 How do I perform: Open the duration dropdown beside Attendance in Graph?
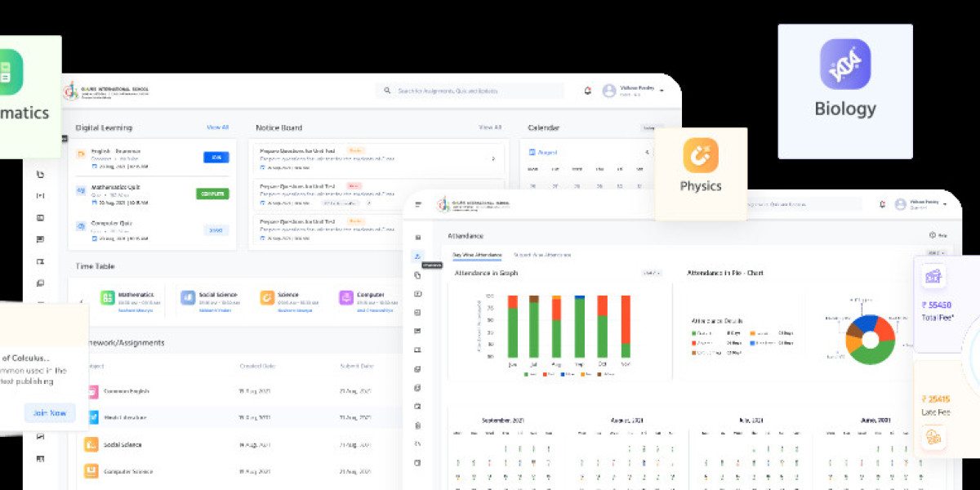pyautogui.click(x=652, y=273)
